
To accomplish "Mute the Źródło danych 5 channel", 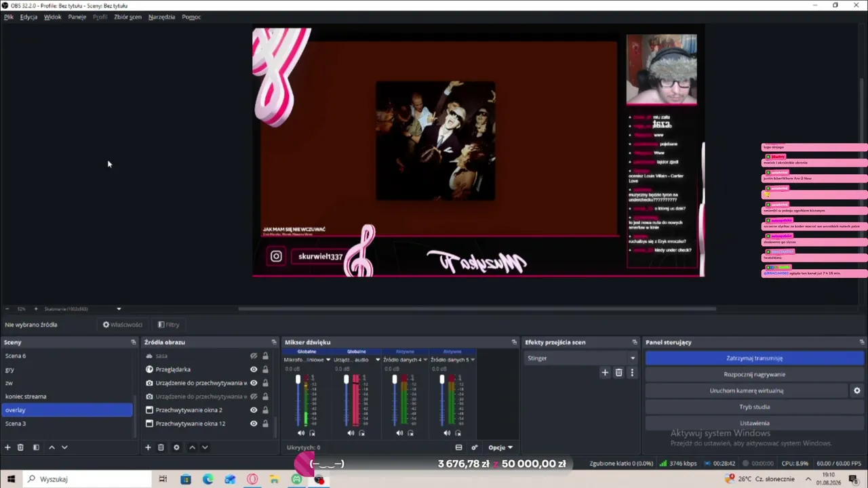I will click(x=448, y=433).
